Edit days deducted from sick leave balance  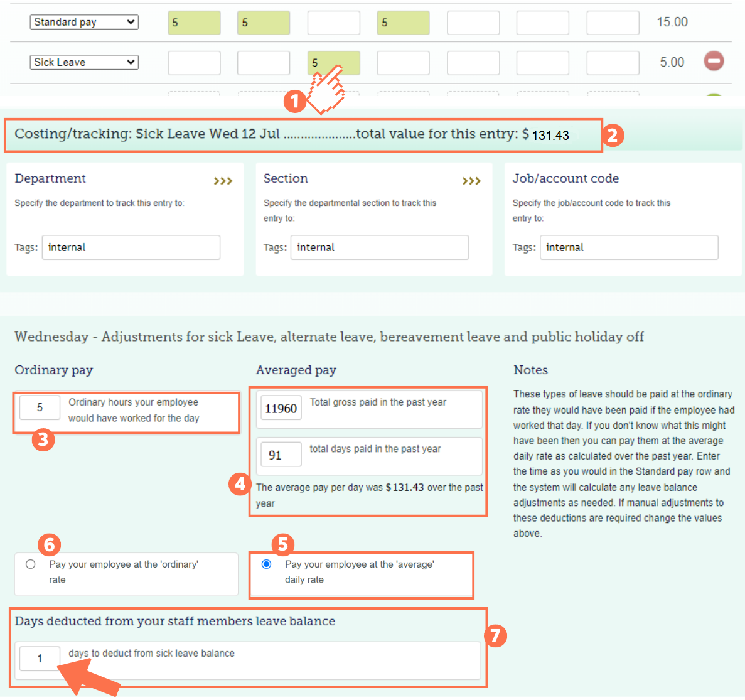tap(40, 658)
